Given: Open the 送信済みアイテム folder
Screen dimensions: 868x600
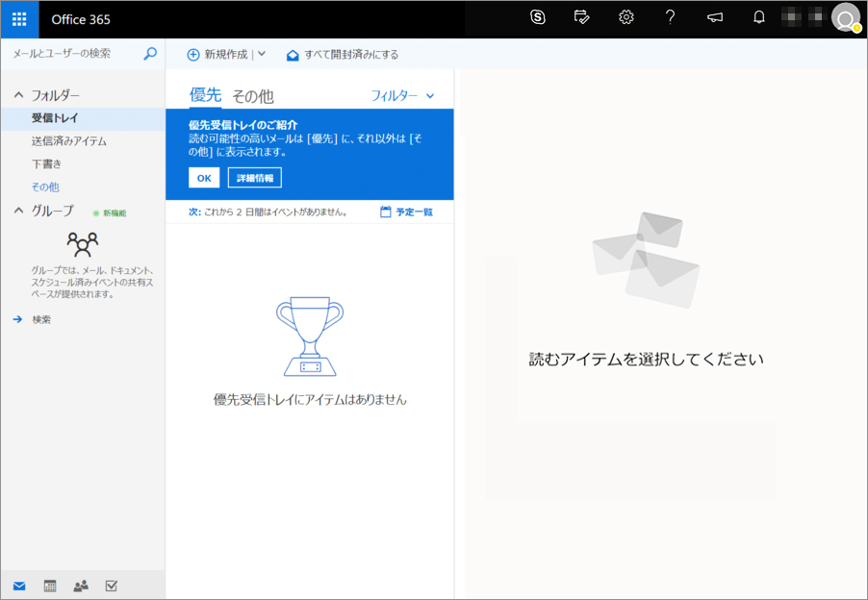Looking at the screenshot, I should click(68, 141).
